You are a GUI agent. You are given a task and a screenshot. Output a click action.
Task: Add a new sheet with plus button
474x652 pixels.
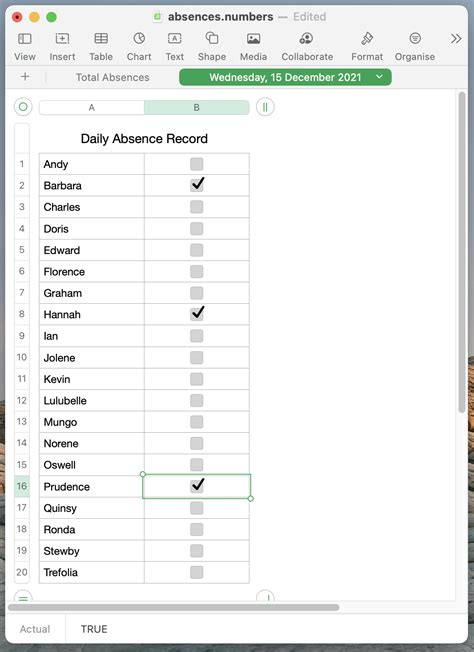25,77
